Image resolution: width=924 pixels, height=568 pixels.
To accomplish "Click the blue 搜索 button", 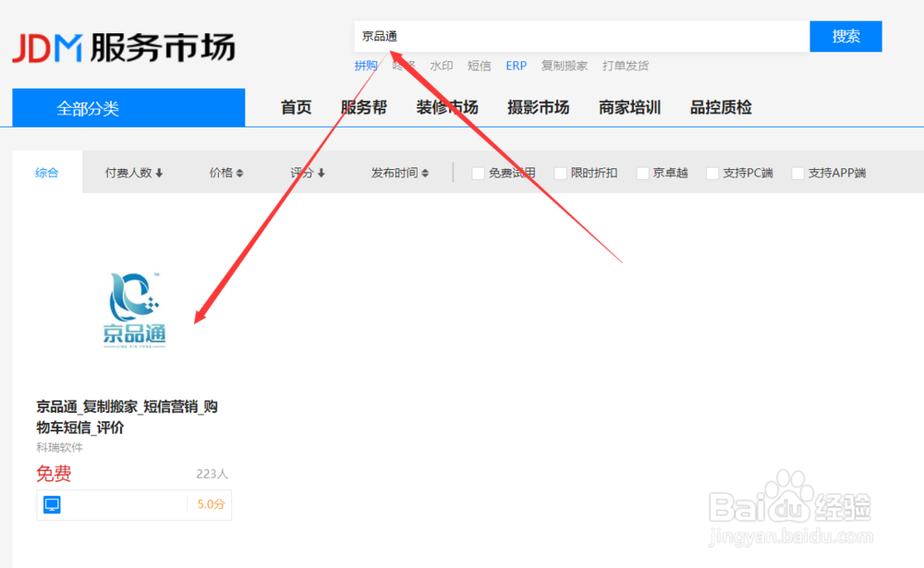I will (x=845, y=37).
